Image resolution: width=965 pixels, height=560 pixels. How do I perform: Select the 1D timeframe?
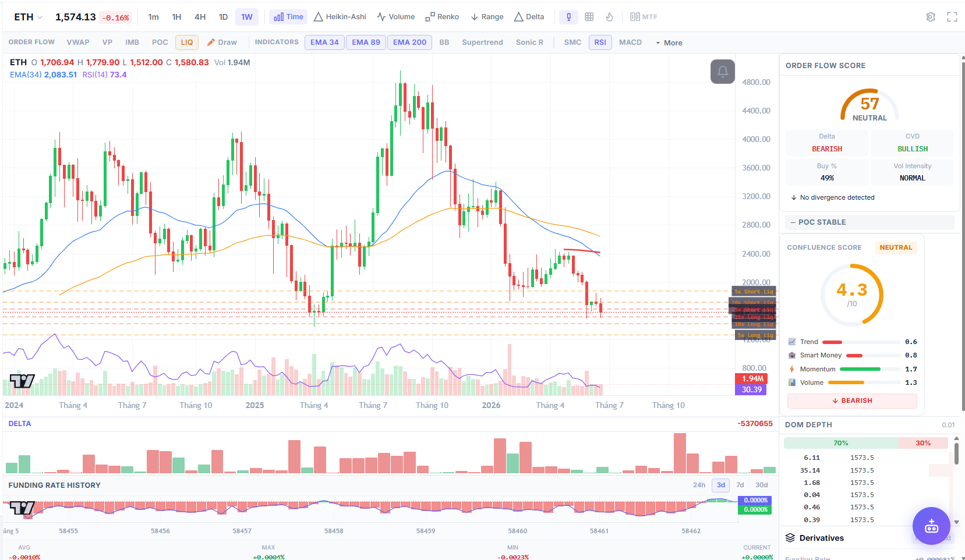point(223,17)
